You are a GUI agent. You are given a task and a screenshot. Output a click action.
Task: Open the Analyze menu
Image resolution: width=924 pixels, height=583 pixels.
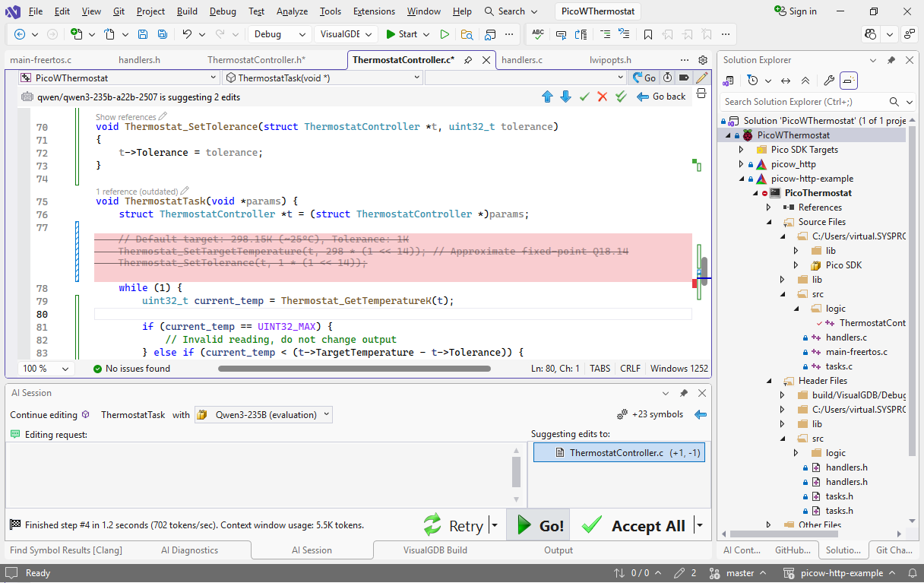pos(292,11)
